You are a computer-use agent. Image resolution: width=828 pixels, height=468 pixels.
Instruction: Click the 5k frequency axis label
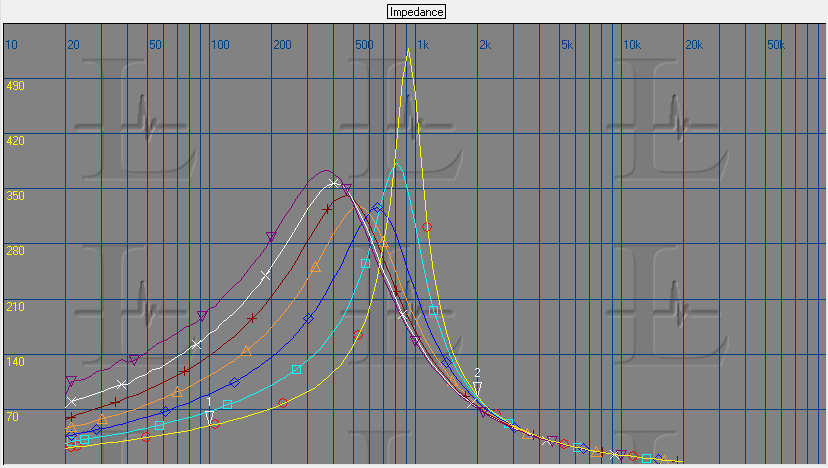567,45
